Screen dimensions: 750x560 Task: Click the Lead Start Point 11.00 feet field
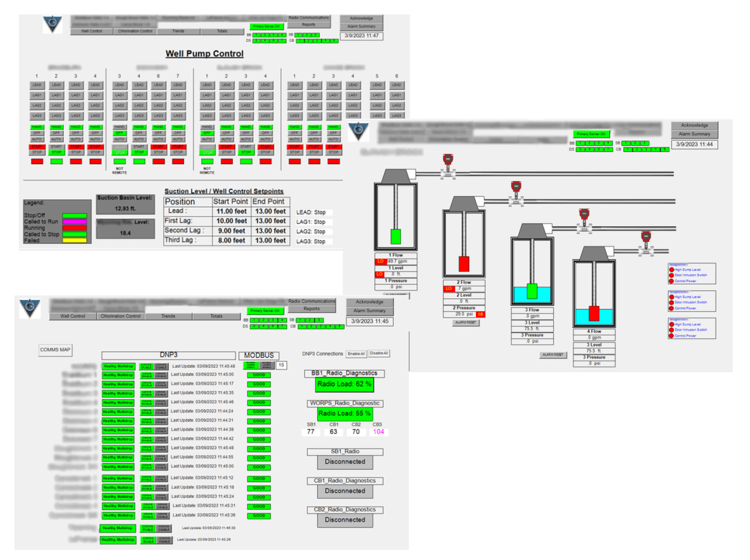click(231, 211)
